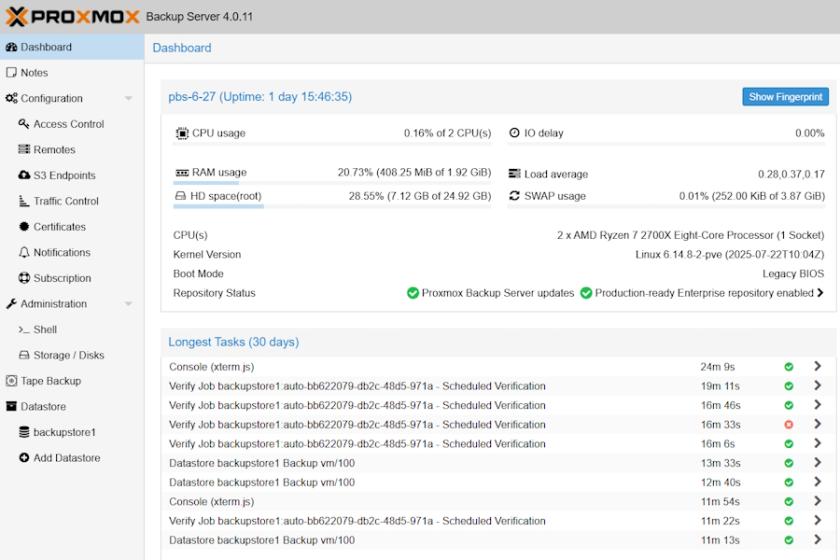The image size is (840, 560).
Task: Click the Longest Tasks (30 days) header
Action: point(234,342)
